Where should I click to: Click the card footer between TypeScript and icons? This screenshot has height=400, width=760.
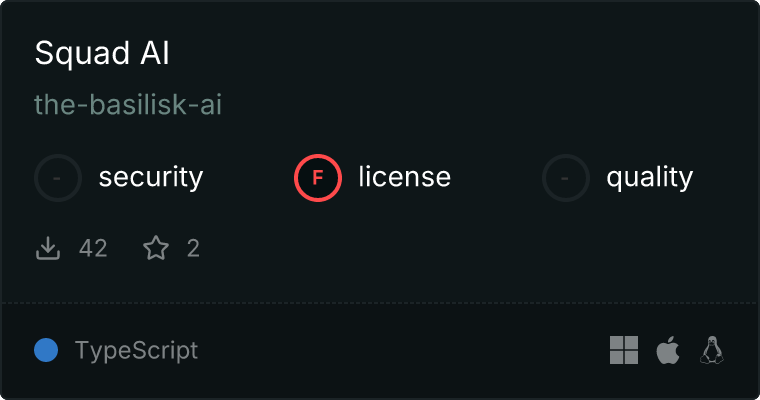[400, 351]
